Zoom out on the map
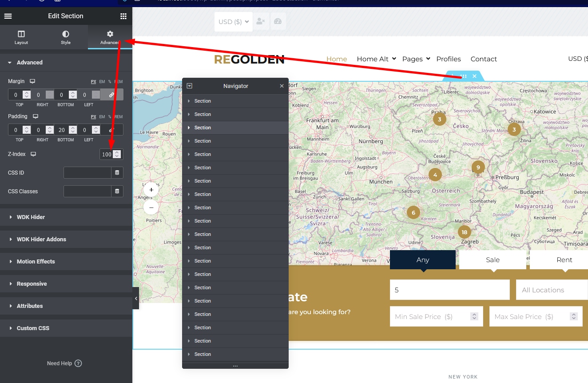The image size is (588, 383). [x=151, y=207]
